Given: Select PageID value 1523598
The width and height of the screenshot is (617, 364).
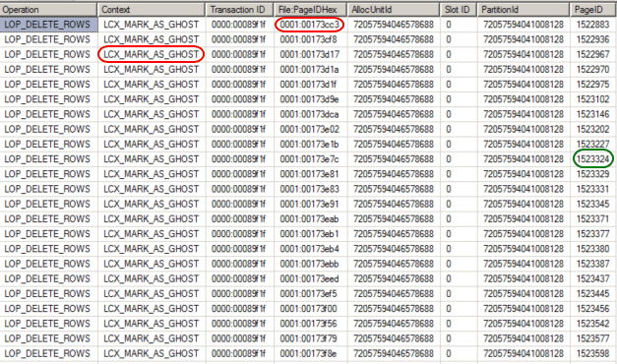Looking at the screenshot, I should pos(593,353).
